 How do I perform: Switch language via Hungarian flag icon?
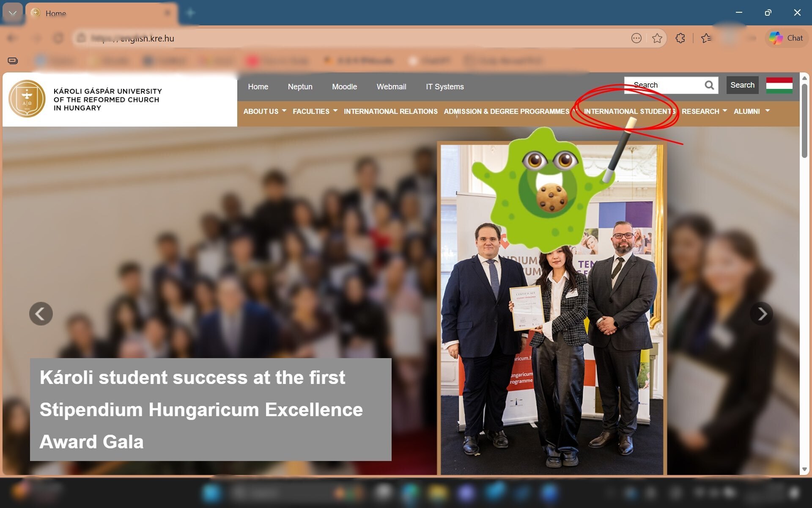coord(779,86)
